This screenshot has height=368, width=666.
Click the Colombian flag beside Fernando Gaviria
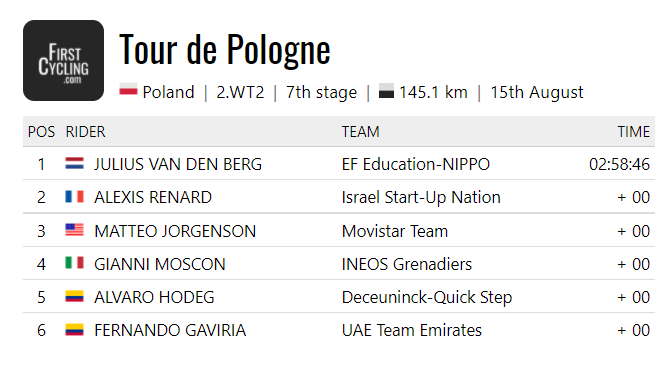pos(74,329)
